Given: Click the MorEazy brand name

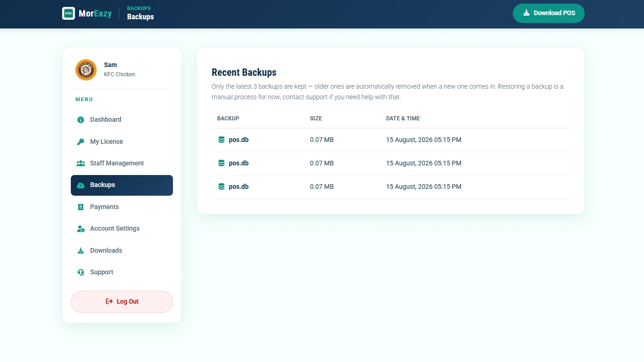Looking at the screenshot, I should pos(95,13).
